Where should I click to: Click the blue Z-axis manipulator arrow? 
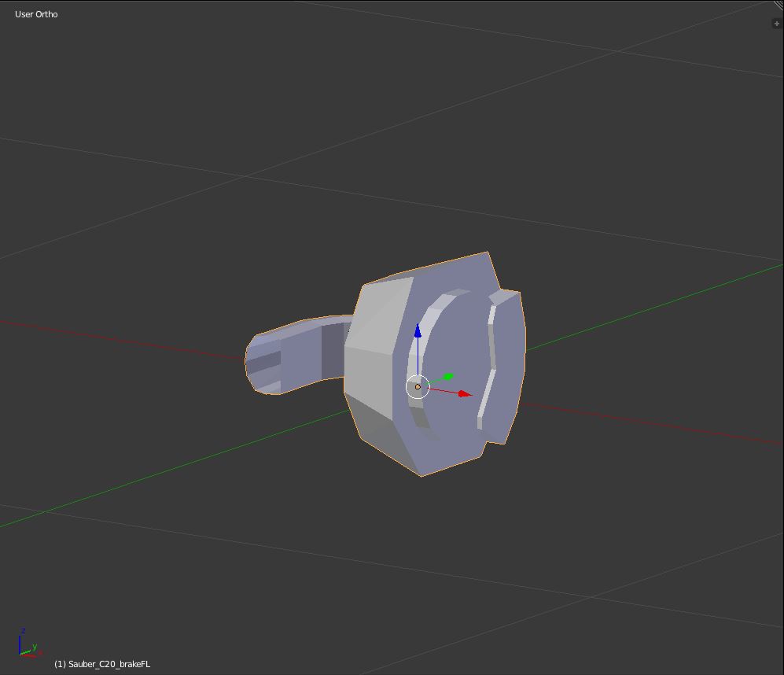pyautogui.click(x=418, y=330)
